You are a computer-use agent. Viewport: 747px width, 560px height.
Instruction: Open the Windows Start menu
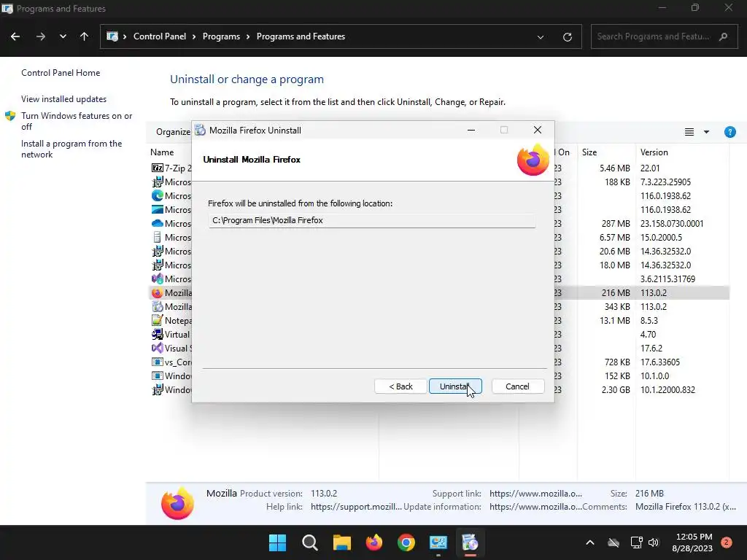coord(277,542)
